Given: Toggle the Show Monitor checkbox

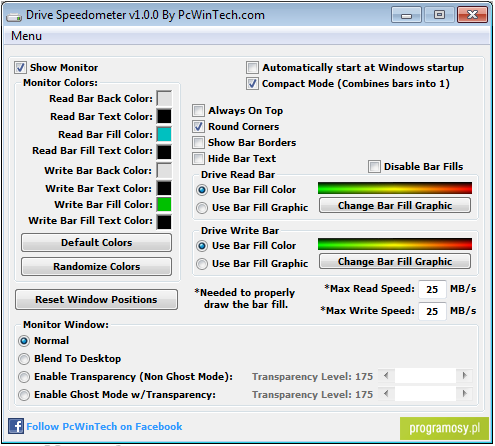Looking at the screenshot, I should coord(20,67).
